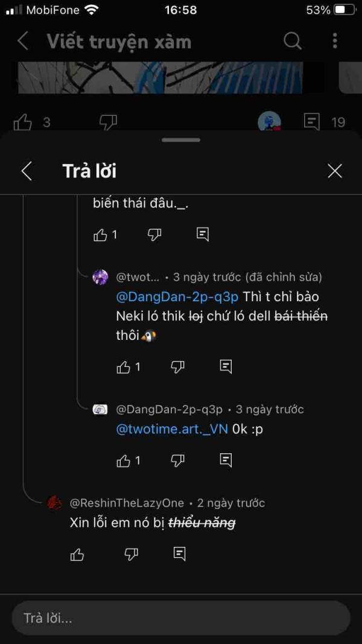The height and width of the screenshot is (644, 362).
Task: Open @DangDan-2p-q3p mention link
Action: tap(177, 297)
